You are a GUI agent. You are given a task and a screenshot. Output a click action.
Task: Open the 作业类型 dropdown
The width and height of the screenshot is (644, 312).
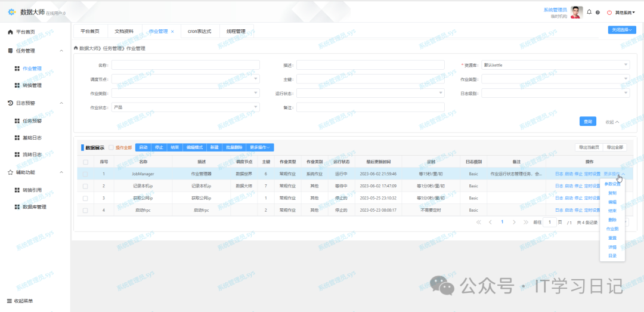coord(555,79)
